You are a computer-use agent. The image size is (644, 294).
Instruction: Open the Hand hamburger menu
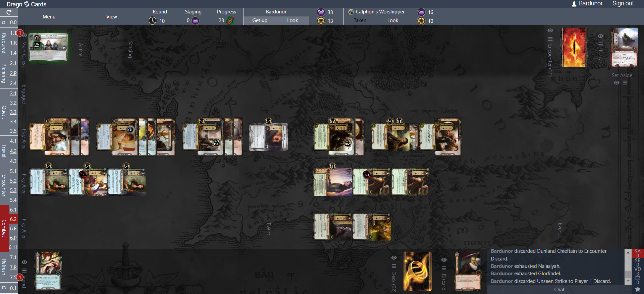(x=24, y=270)
